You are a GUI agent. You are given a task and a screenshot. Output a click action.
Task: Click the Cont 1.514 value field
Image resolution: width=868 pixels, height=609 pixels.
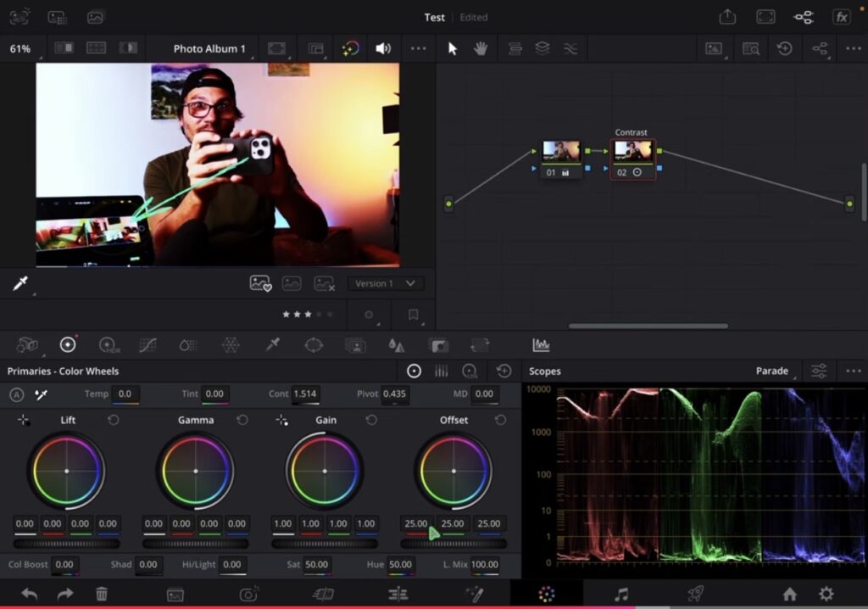[304, 394]
